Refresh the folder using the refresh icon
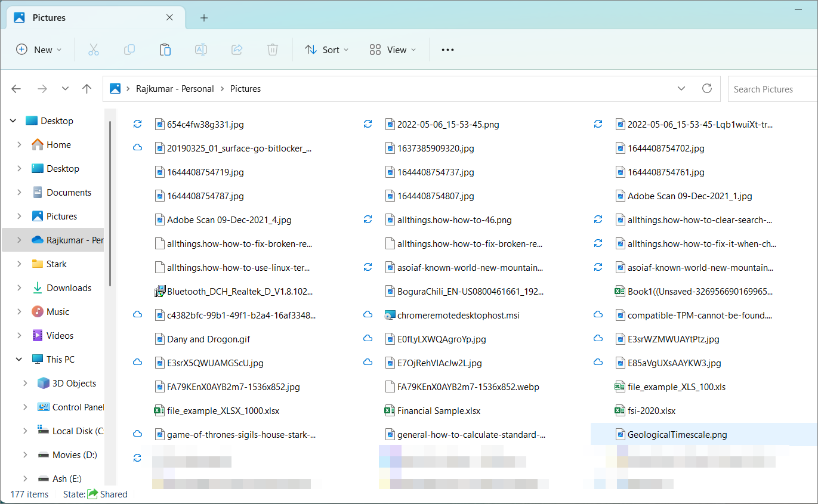The height and width of the screenshot is (504, 818). tap(707, 88)
